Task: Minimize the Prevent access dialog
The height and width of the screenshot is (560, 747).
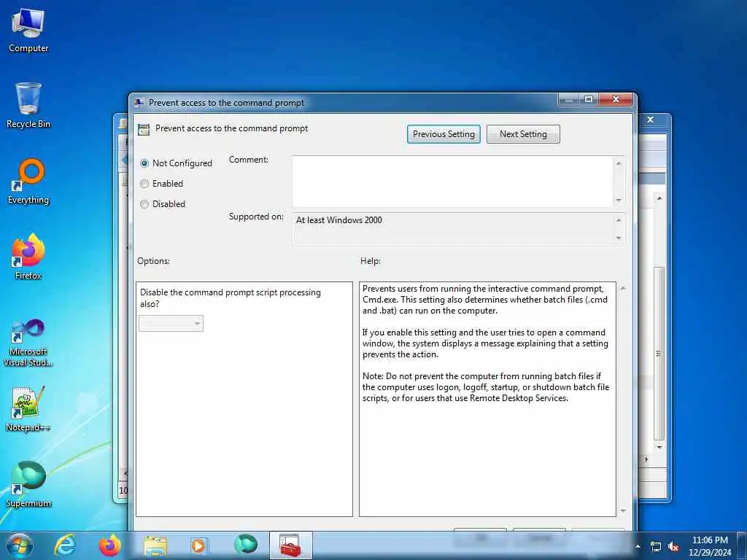Action: (x=568, y=99)
